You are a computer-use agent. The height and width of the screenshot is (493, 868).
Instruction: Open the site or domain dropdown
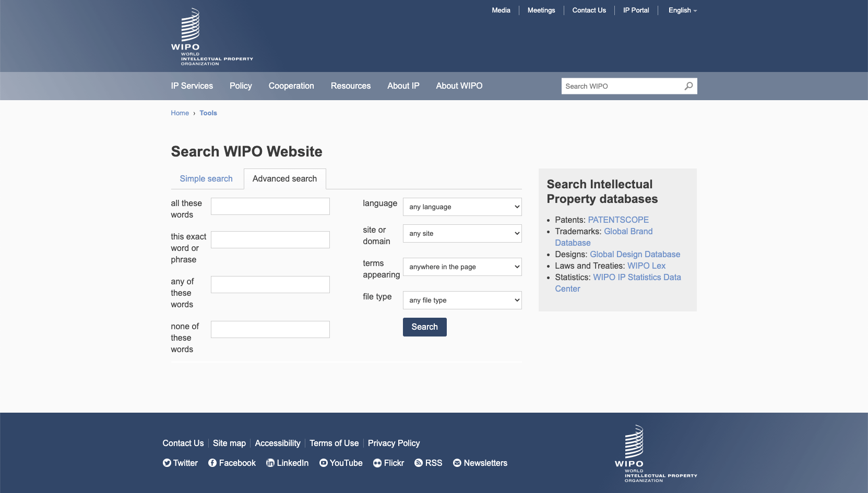click(x=462, y=233)
